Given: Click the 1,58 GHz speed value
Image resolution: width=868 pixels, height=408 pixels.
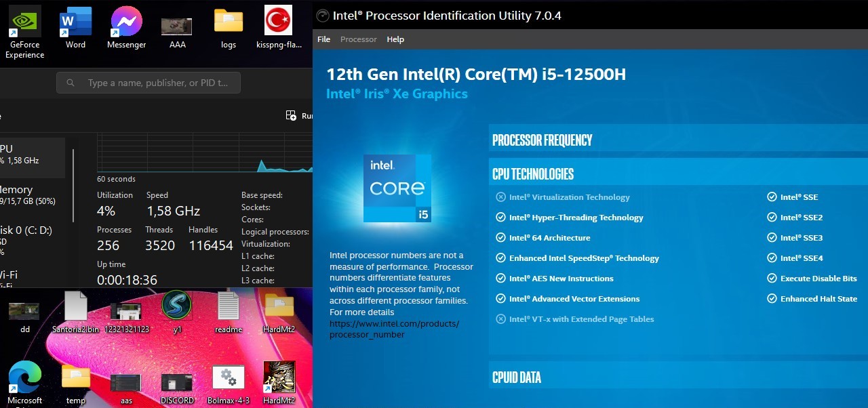Looking at the screenshot, I should click(174, 211).
